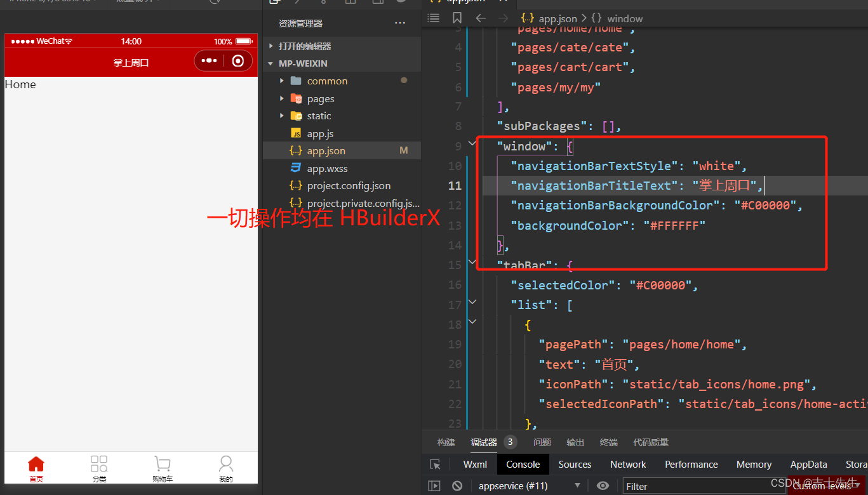
Task: Switch to the 输出 panel tab
Action: click(x=575, y=442)
